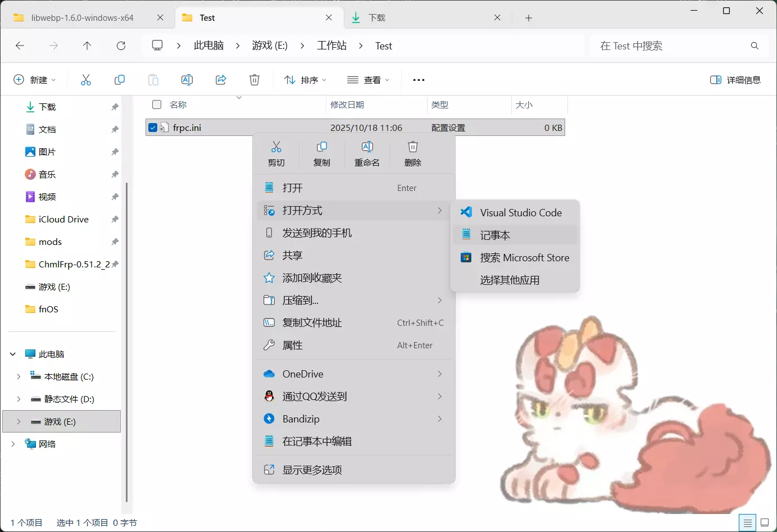Expand 静态文件 (D:) tree node

coord(19,399)
